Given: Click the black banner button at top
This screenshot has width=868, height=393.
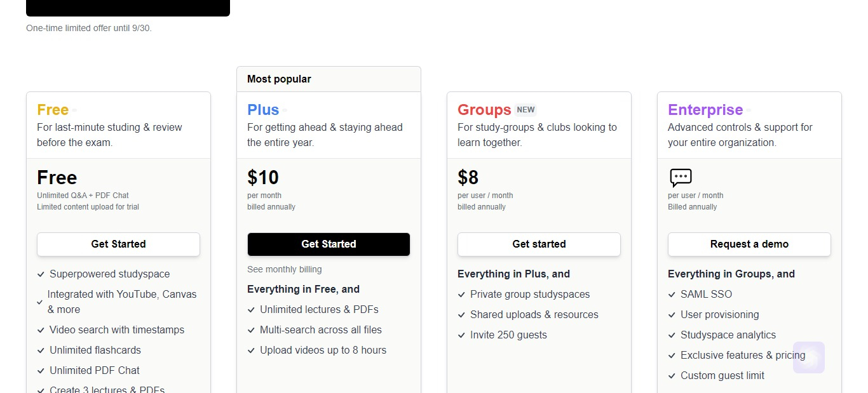Looking at the screenshot, I should click(x=128, y=8).
